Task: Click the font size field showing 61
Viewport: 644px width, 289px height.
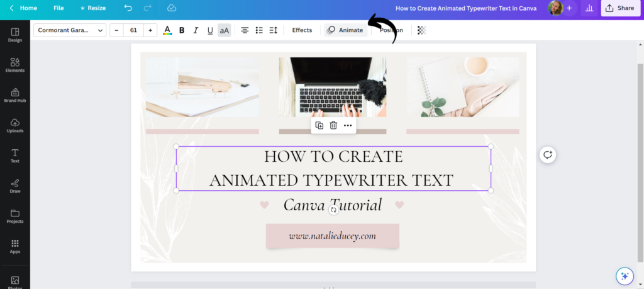Action: (x=133, y=30)
